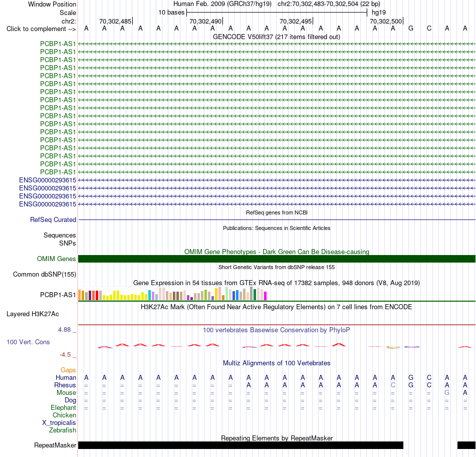476x457 pixels.
Task: Click the 4.88 upper PhyloP scale value
Action: (64, 330)
